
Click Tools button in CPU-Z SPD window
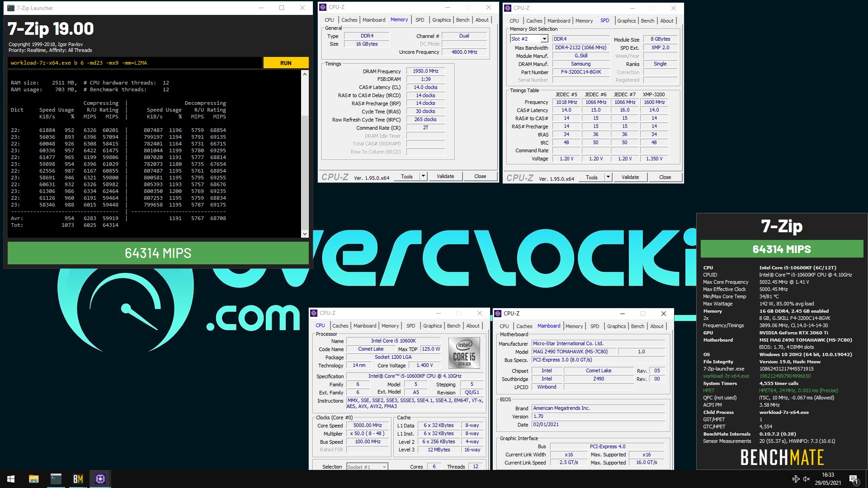point(592,177)
